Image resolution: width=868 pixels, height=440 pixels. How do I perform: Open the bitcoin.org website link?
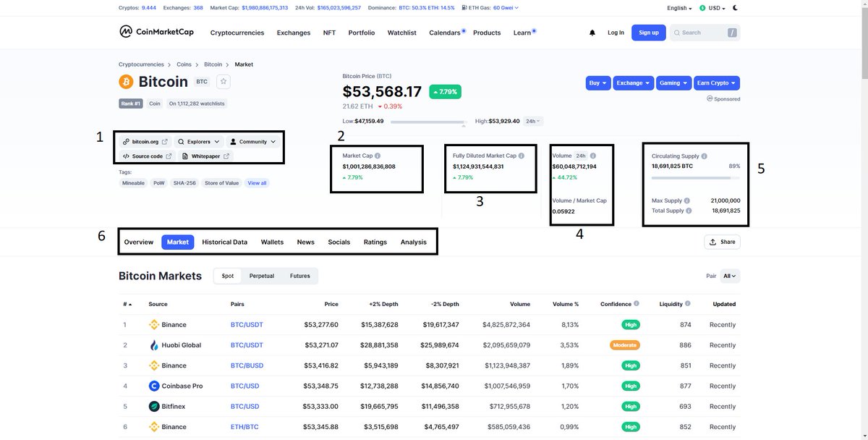pyautogui.click(x=145, y=142)
